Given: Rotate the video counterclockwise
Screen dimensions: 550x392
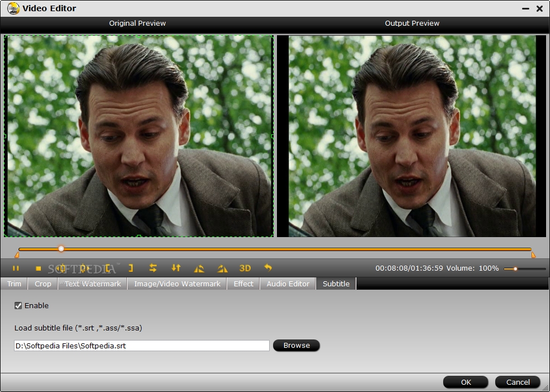Looking at the screenshot, I should [199, 268].
